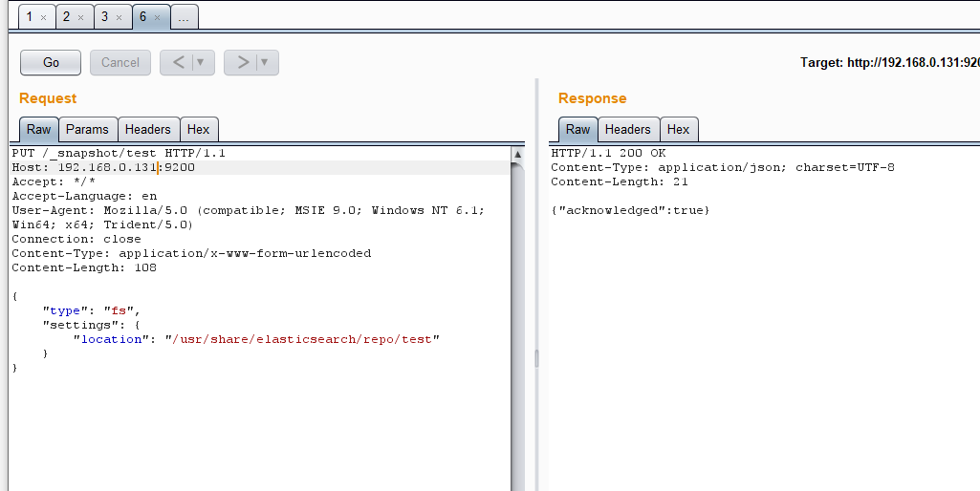Click the {"acknowledged":true} response body

click(x=631, y=210)
